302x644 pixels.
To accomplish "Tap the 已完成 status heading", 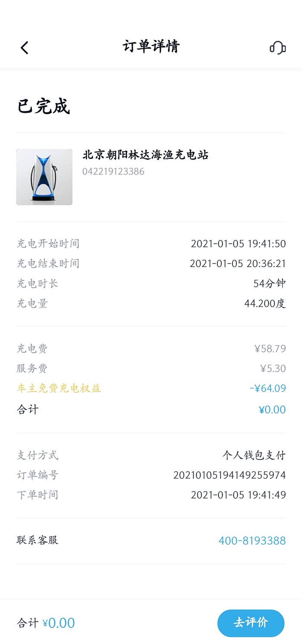I will pyautogui.click(x=44, y=106).
